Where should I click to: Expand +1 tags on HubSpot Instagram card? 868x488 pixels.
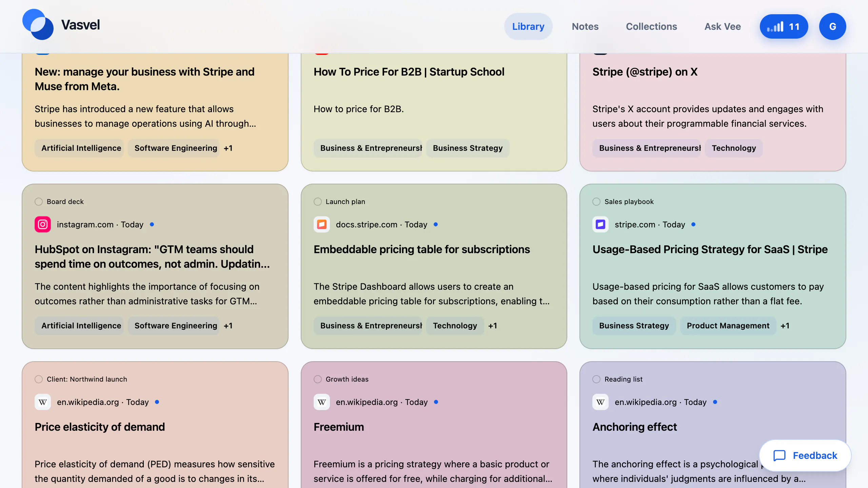click(x=228, y=326)
